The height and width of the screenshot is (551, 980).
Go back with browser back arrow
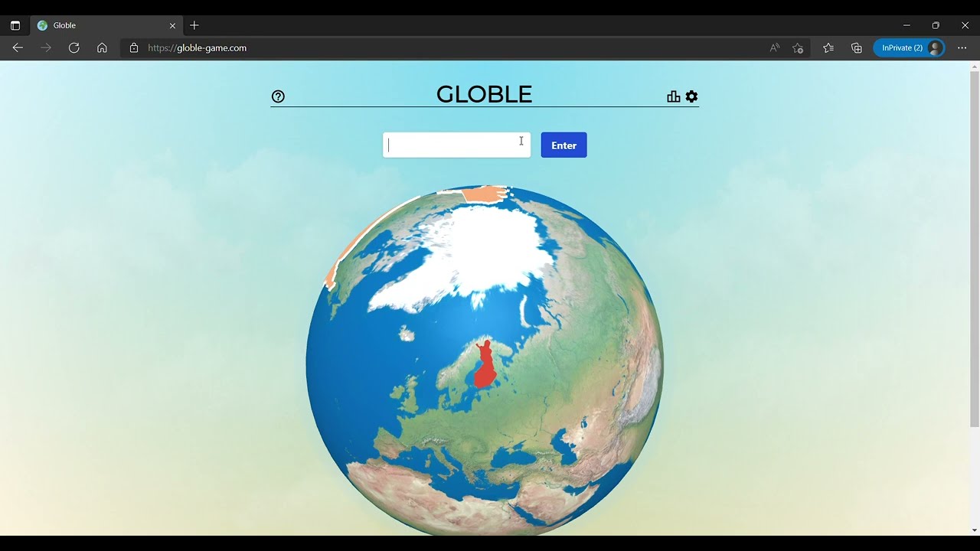coord(18,47)
